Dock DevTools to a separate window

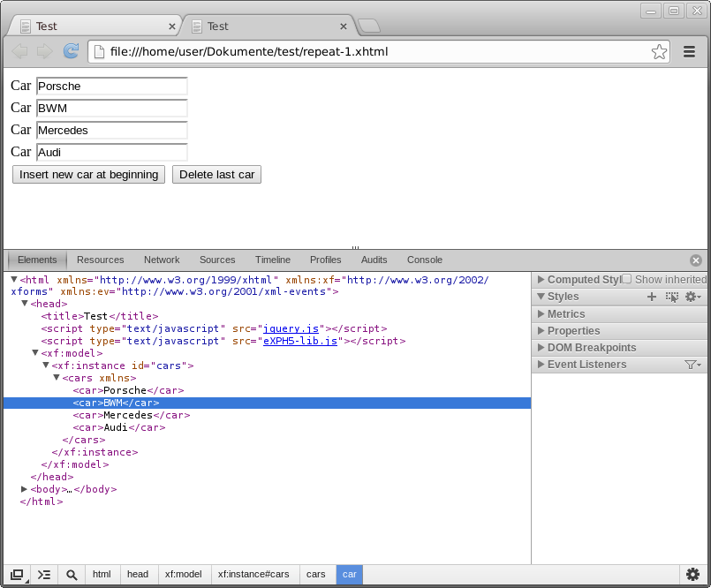point(18,575)
